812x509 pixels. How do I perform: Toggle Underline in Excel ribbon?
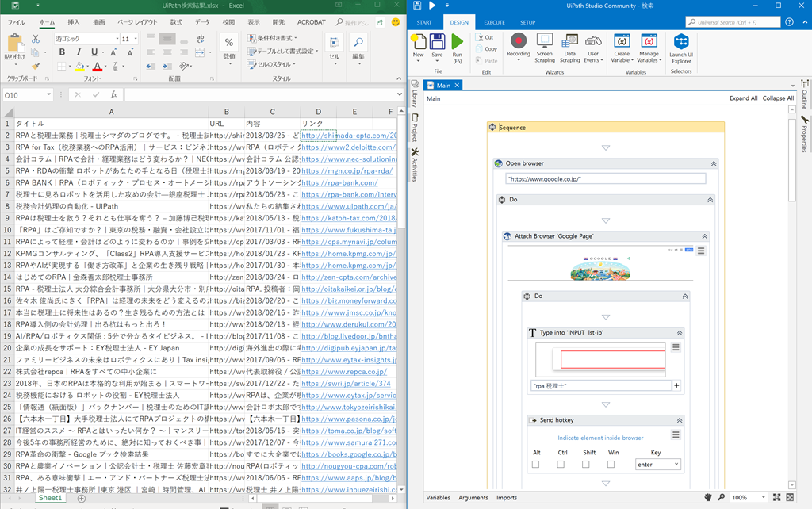pyautogui.click(x=94, y=52)
